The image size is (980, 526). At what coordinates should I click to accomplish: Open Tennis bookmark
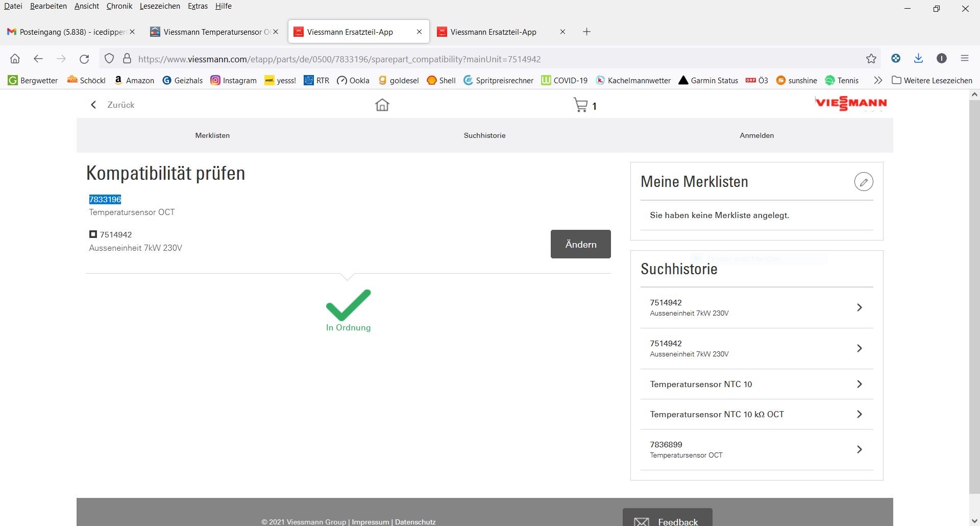tap(842, 80)
